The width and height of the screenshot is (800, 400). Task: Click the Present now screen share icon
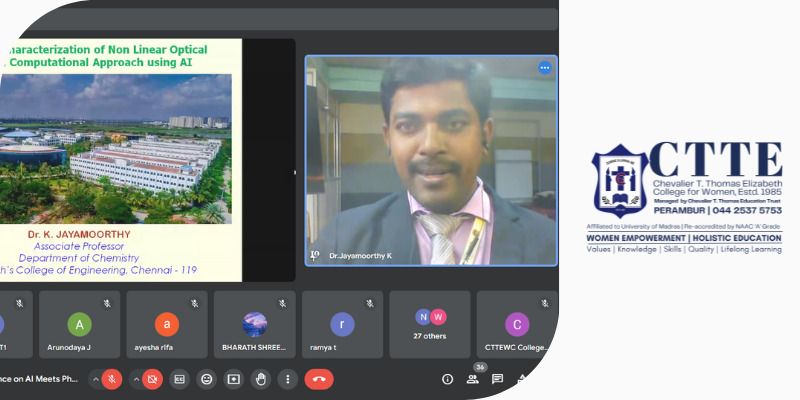pos(234,379)
